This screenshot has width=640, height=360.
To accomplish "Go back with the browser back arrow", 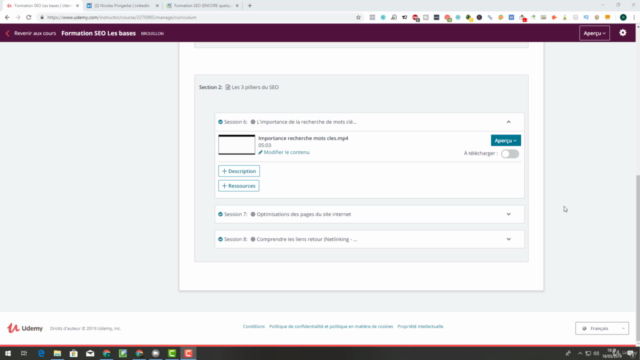I will [7, 18].
